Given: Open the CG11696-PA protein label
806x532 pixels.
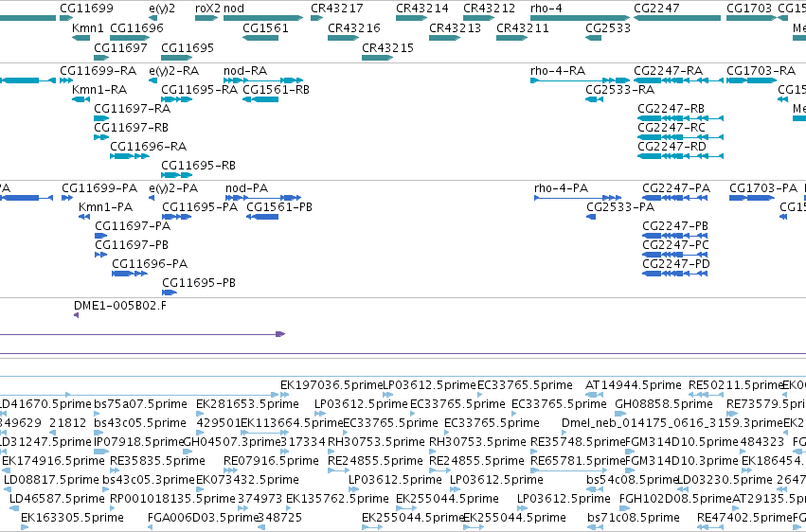Looking at the screenshot, I should click(150, 264).
